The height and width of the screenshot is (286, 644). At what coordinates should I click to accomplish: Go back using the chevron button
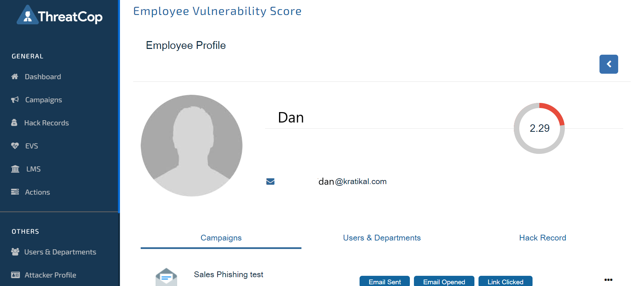608,64
